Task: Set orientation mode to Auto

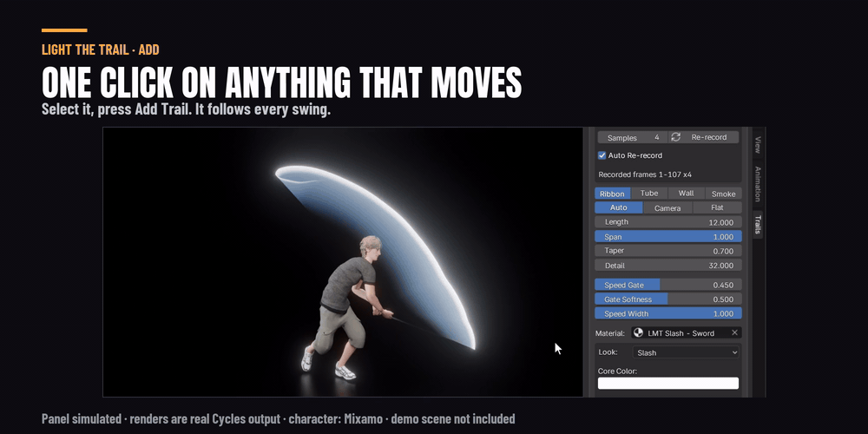Action: tap(619, 207)
